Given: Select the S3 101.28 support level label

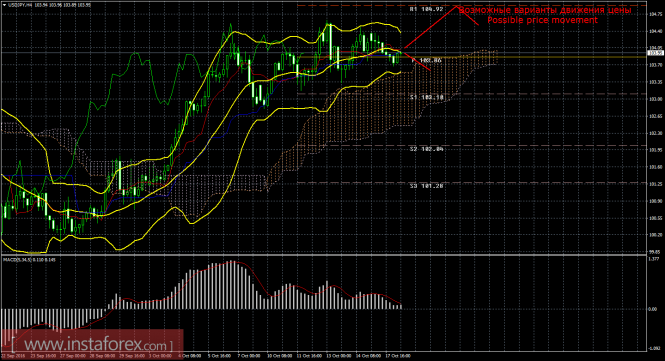Looking at the screenshot, I should coord(427,186).
